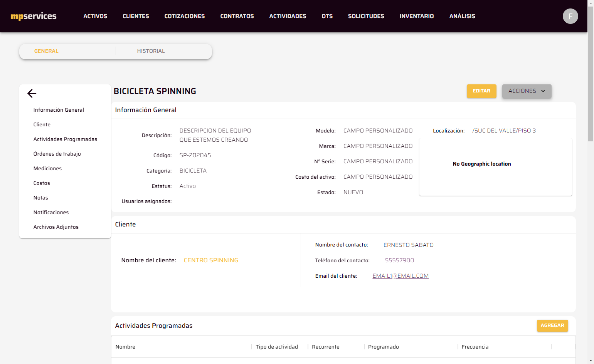Sort by Recurrente column header
This screenshot has height=364, width=594.
click(x=326, y=347)
